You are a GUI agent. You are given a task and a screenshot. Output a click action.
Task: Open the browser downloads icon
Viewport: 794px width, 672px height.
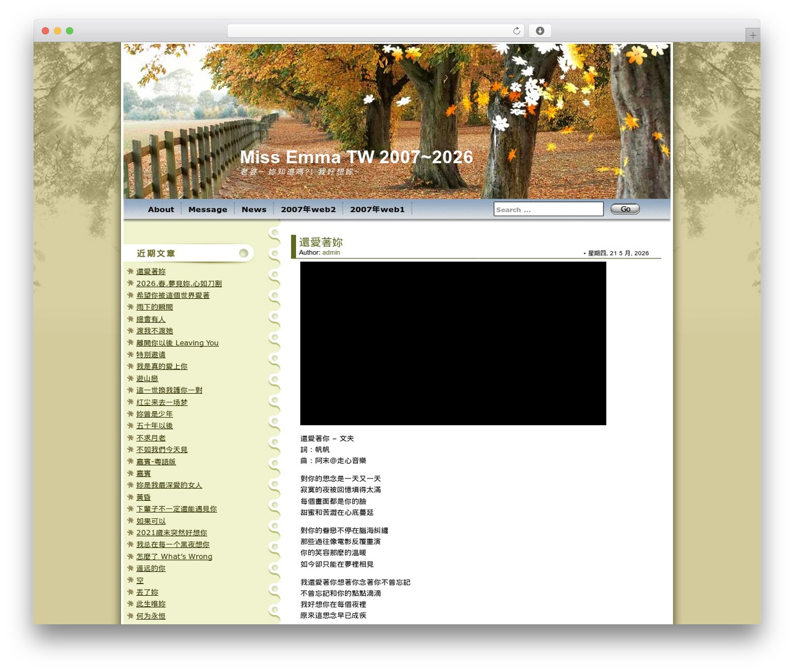(540, 31)
